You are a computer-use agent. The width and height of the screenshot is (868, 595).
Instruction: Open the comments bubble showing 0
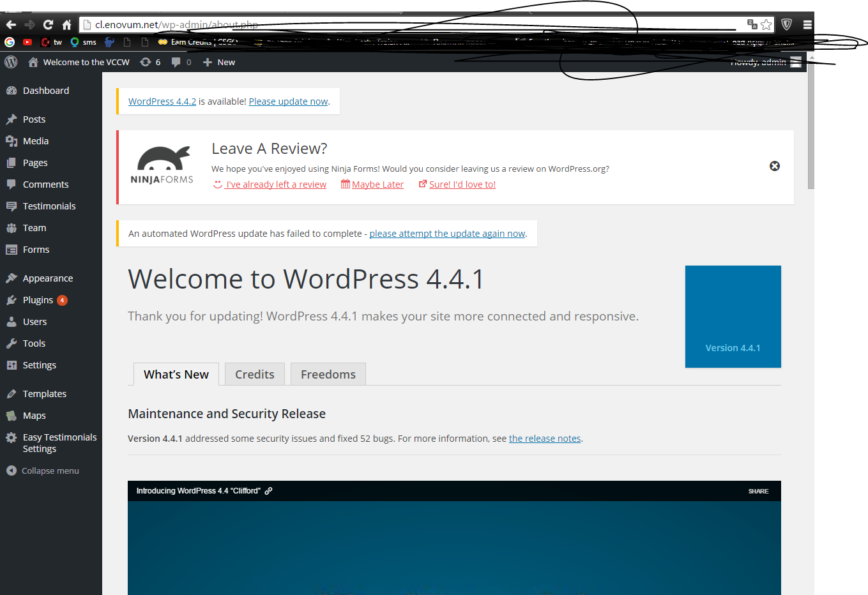(x=181, y=62)
